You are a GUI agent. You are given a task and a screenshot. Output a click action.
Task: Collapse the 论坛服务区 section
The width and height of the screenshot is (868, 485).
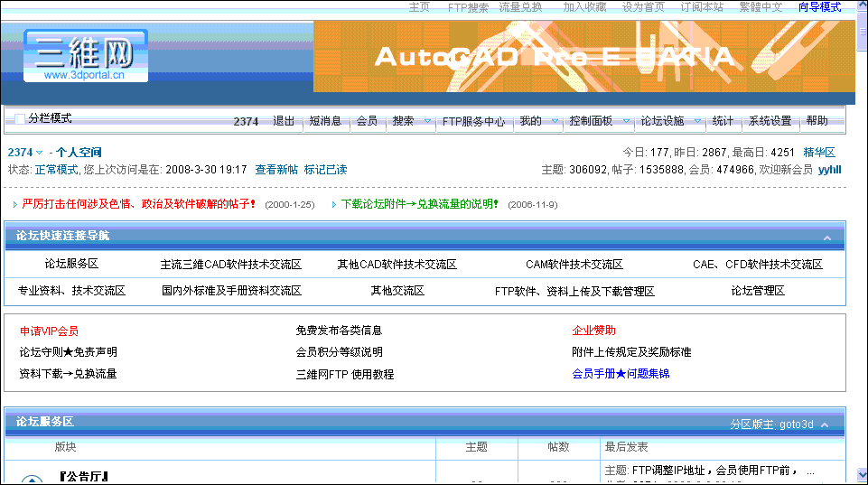click(825, 424)
